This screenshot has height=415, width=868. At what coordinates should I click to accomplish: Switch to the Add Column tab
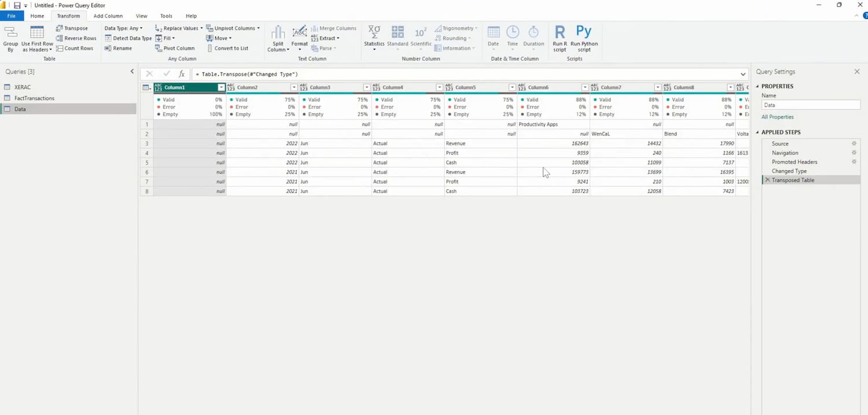pos(108,16)
